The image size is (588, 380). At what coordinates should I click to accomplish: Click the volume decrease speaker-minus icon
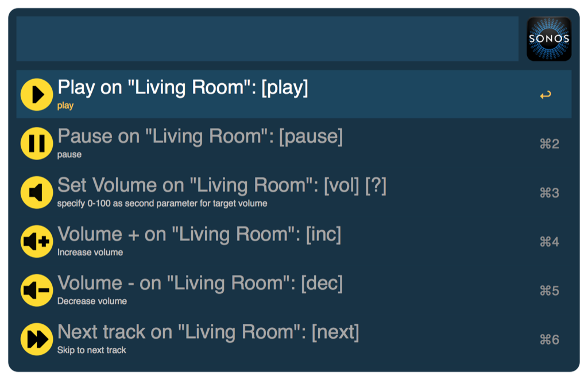pyautogui.click(x=37, y=290)
